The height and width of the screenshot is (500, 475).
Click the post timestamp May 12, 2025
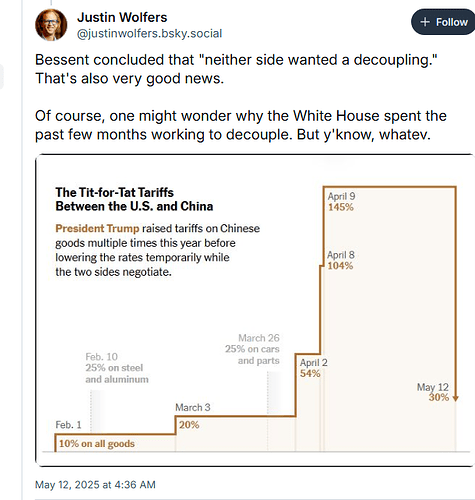[x=95, y=485]
